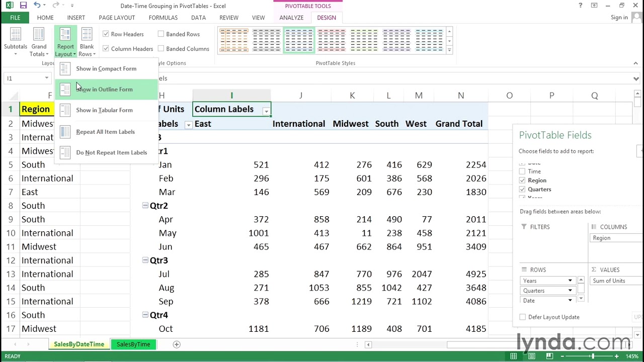Choose Show in Tabular Form menu item

click(x=107, y=110)
